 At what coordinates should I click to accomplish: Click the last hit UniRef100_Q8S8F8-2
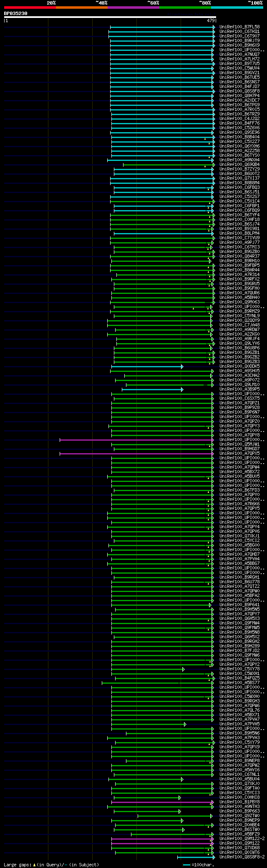pyautogui.click(x=242, y=857)
